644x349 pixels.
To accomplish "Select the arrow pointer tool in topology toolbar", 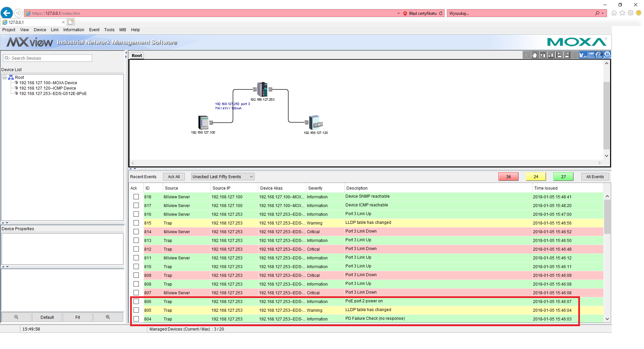I will point(527,55).
